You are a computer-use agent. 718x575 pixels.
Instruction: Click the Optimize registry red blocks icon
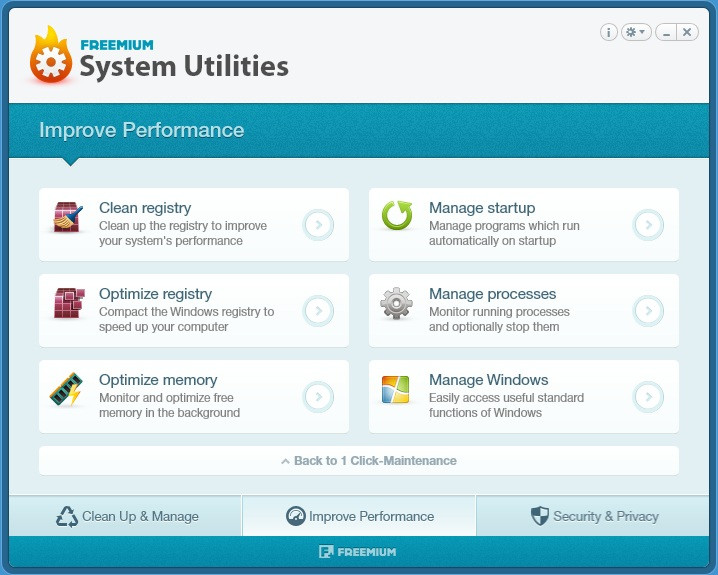pos(69,303)
